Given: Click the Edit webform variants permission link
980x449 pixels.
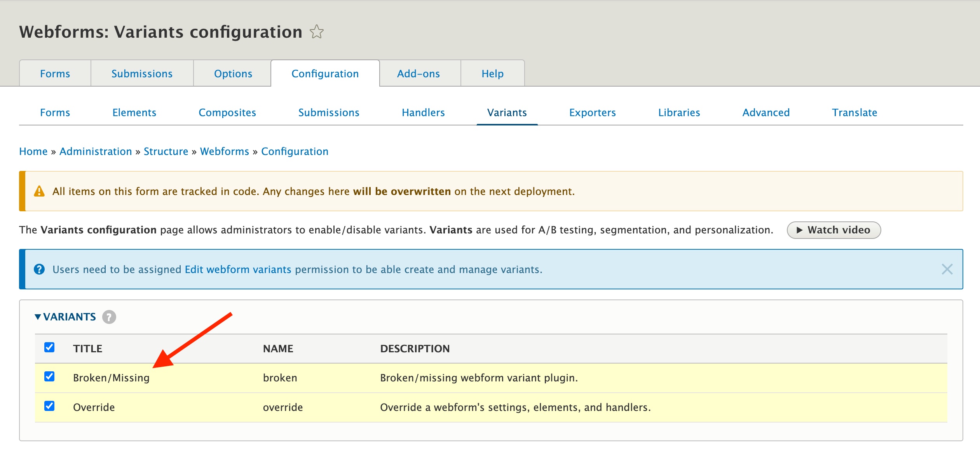Looking at the screenshot, I should [x=238, y=269].
